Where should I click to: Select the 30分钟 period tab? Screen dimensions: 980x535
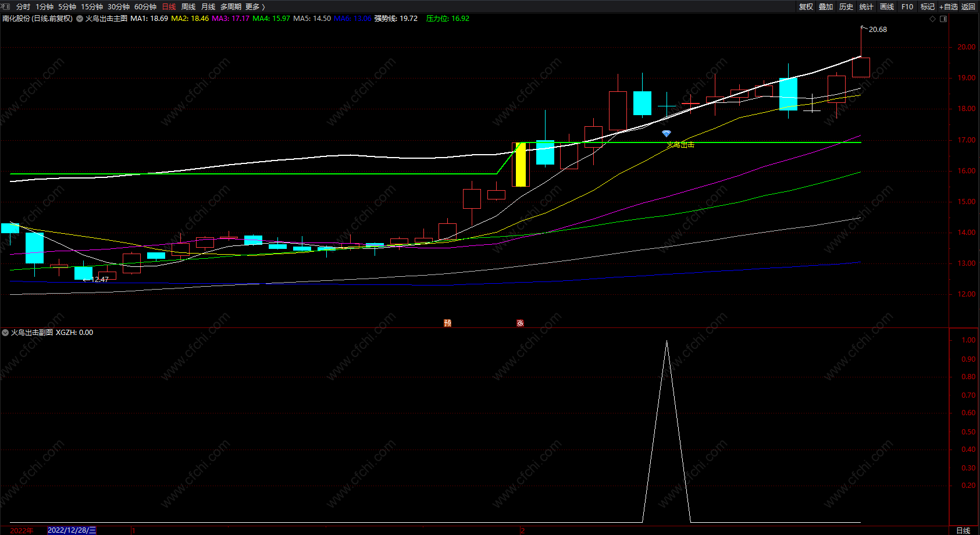point(119,7)
